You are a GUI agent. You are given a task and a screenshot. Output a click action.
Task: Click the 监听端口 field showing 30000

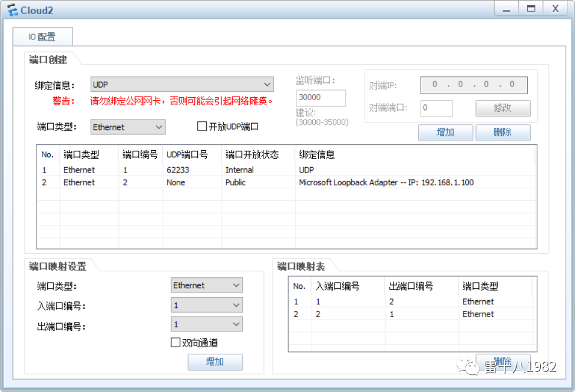pos(320,98)
